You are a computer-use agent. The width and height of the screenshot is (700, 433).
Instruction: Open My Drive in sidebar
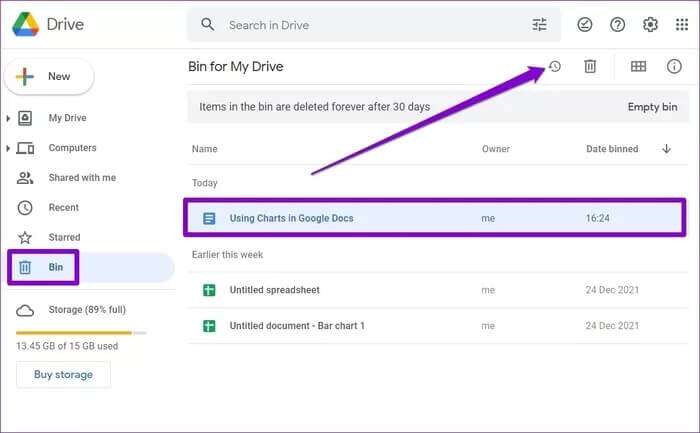tap(67, 118)
